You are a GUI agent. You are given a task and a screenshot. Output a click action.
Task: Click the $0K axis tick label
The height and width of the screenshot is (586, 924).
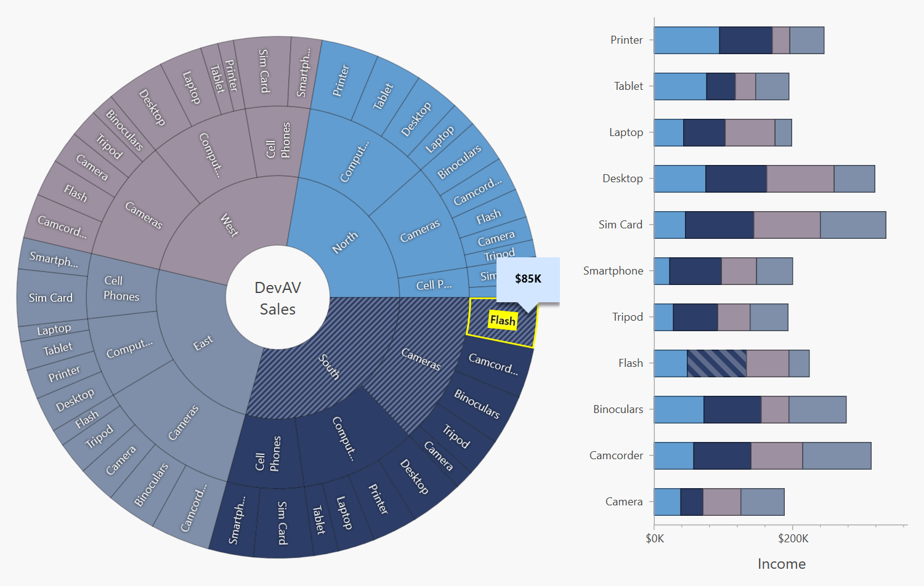tap(655, 539)
